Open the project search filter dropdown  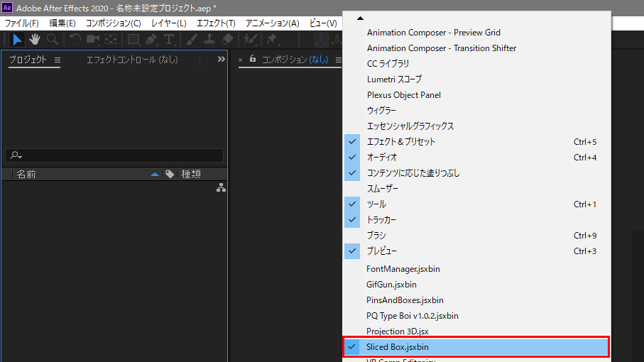click(x=16, y=155)
